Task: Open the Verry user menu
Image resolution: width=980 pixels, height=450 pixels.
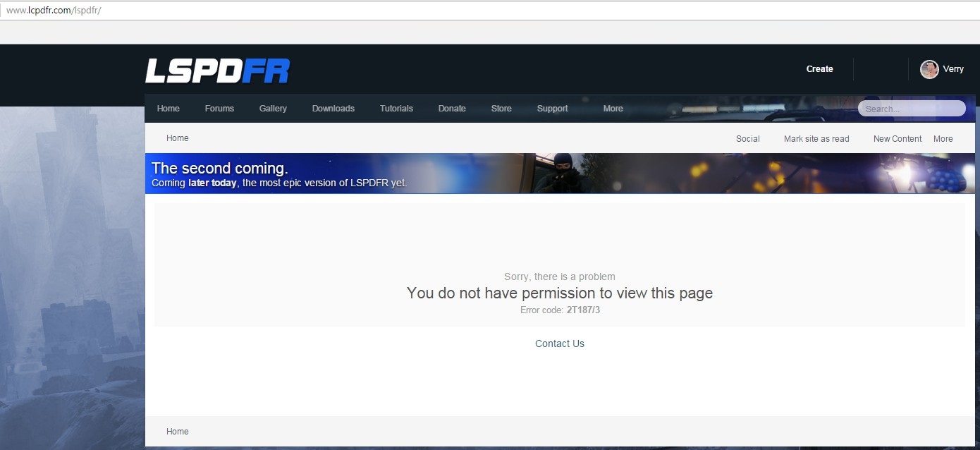Action: pyautogui.click(x=953, y=69)
